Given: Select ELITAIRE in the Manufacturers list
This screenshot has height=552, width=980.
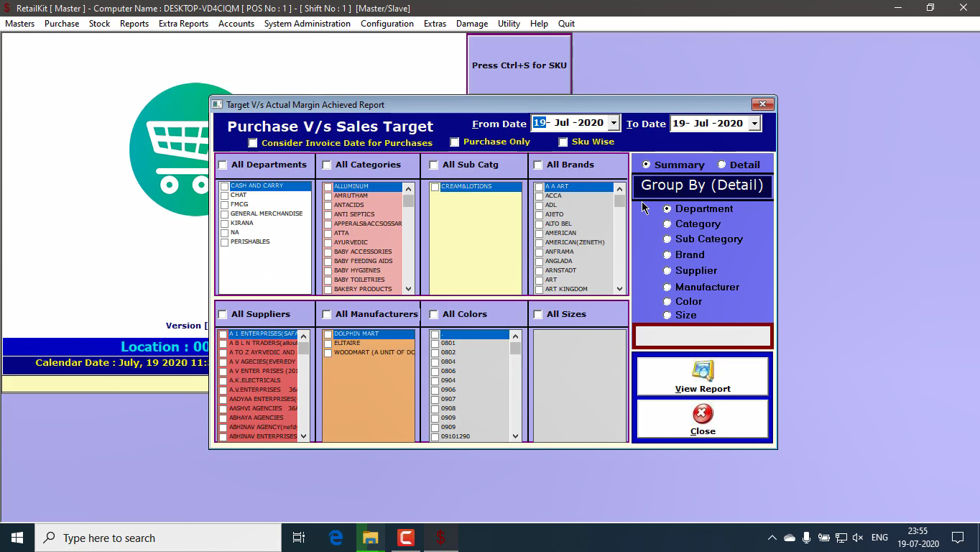Looking at the screenshot, I should click(346, 343).
